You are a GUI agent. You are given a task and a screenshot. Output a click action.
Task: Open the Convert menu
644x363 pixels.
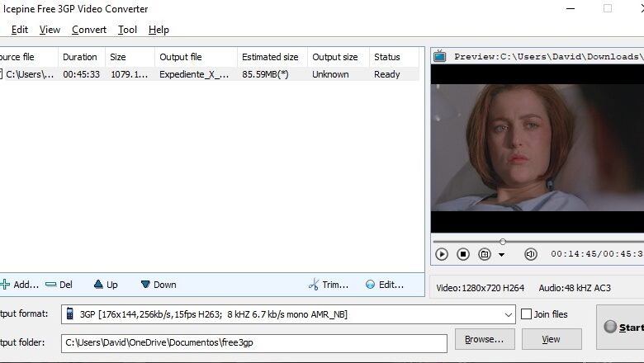[88, 30]
